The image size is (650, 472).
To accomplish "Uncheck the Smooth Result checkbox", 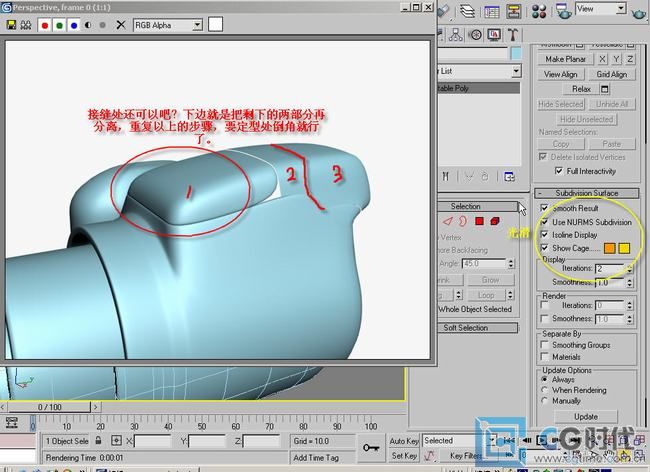I will coord(544,208).
